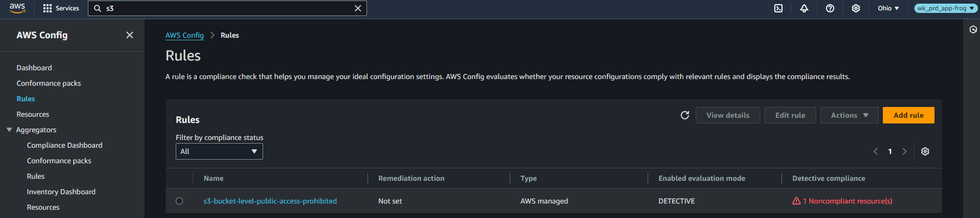Open the s3-bucket-level-public-access-prohibited rule link
The image size is (980, 218).
270,201
